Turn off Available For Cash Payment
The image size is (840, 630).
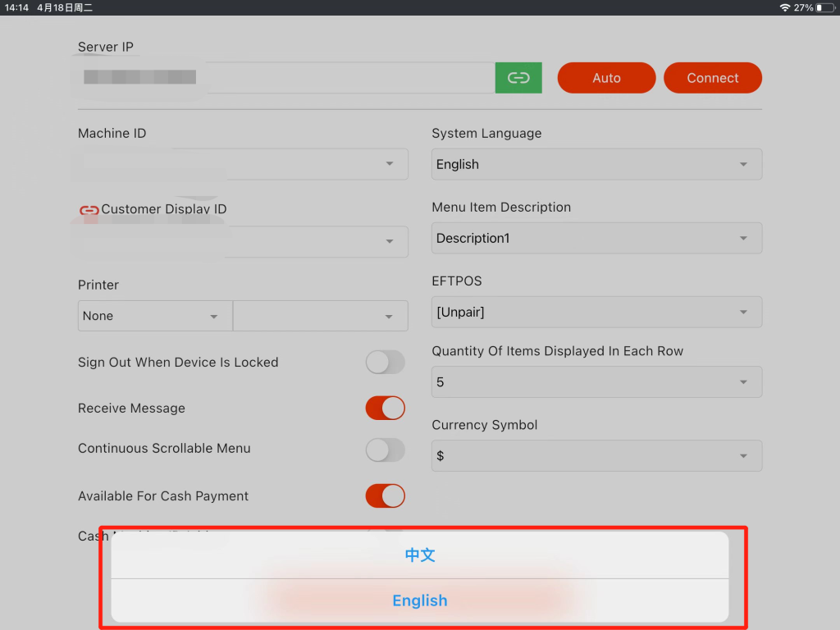[x=385, y=496]
